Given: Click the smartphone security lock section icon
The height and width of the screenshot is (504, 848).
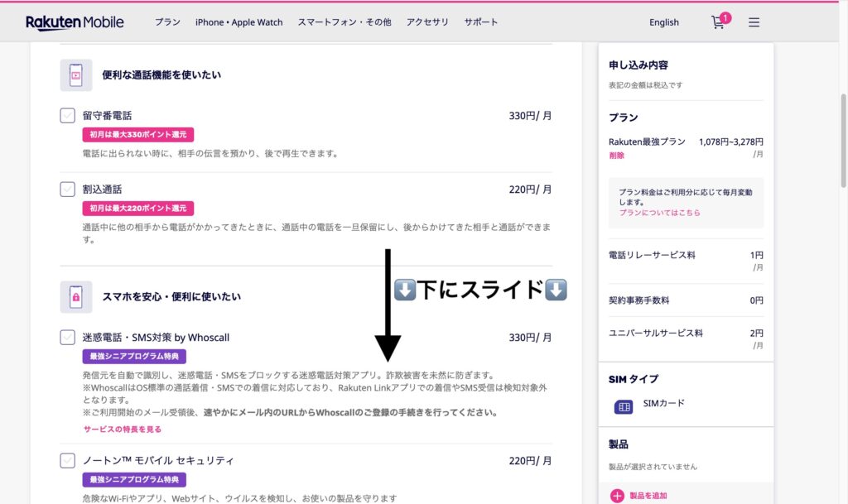Looking at the screenshot, I should [76, 296].
